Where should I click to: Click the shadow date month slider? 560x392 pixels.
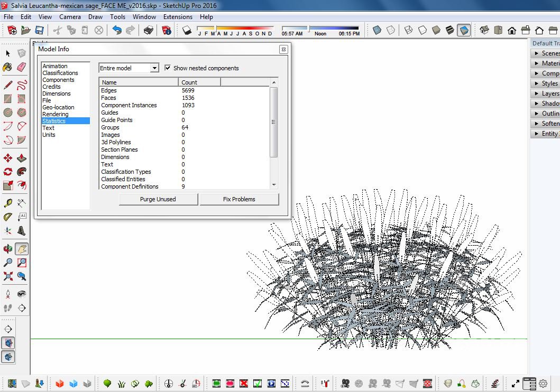[235, 29]
